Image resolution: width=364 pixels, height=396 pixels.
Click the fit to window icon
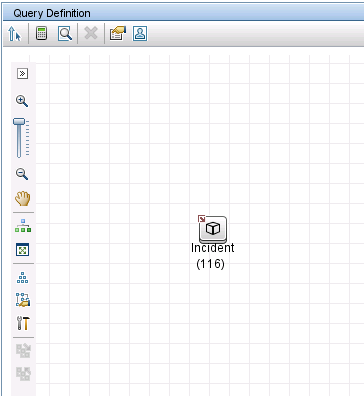23,249
